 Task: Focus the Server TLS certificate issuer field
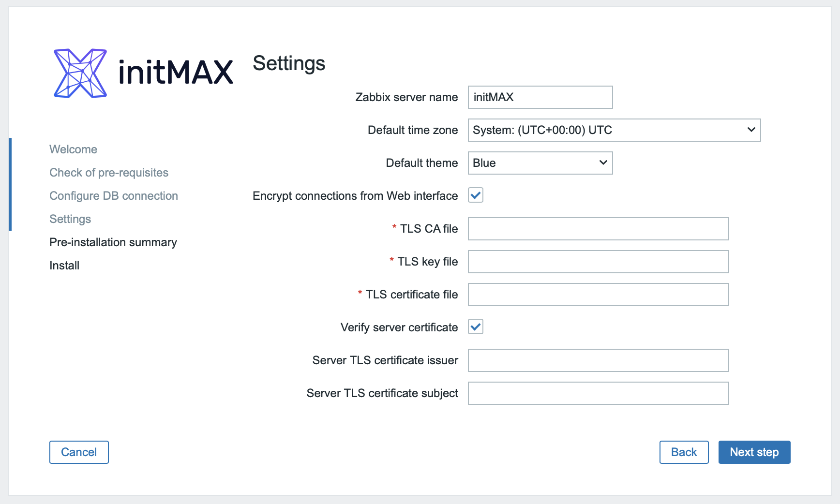tap(598, 360)
